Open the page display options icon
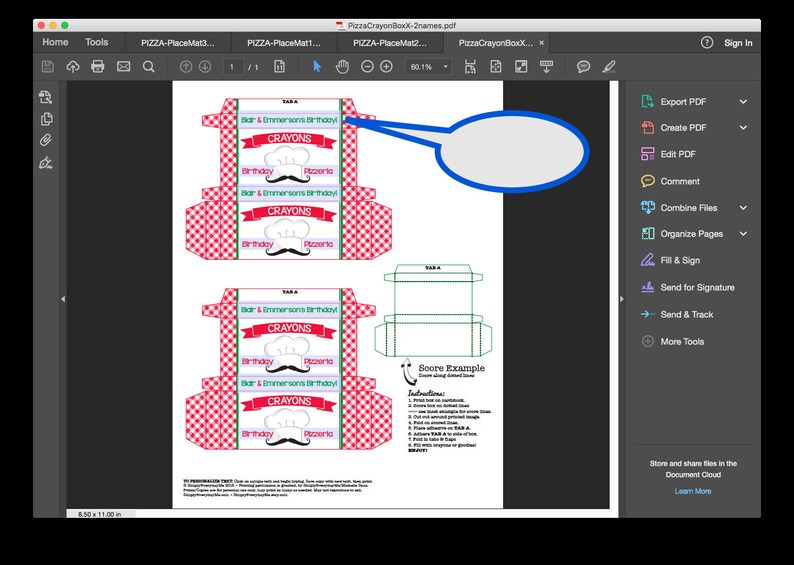This screenshot has width=794, height=565. click(x=280, y=66)
